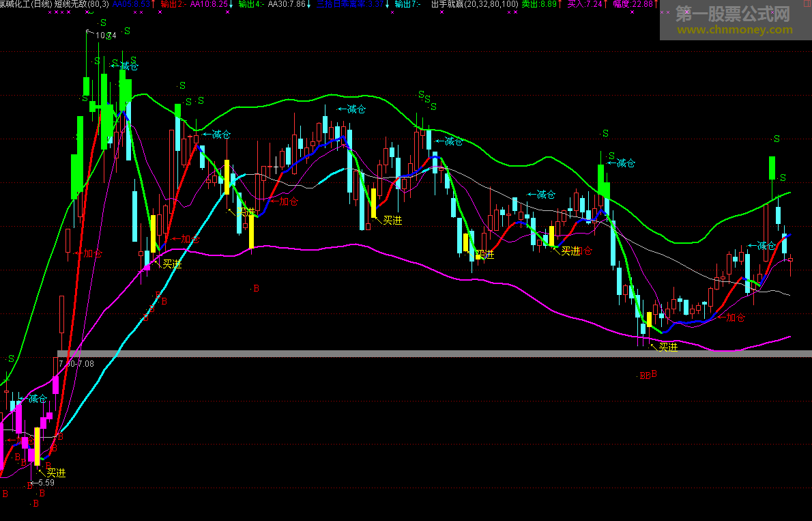
Task: Click the BB B marker cluster below gray band
Action: [x=648, y=375]
